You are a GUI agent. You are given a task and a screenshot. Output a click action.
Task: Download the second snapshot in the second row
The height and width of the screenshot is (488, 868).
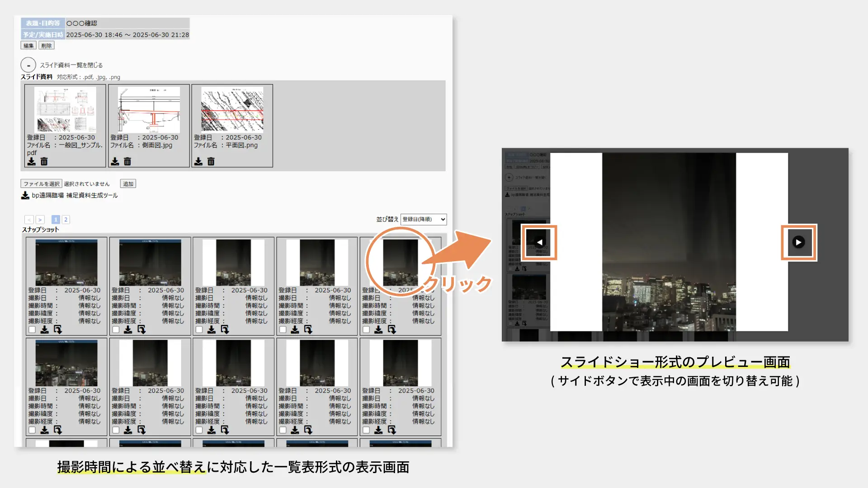128,430
